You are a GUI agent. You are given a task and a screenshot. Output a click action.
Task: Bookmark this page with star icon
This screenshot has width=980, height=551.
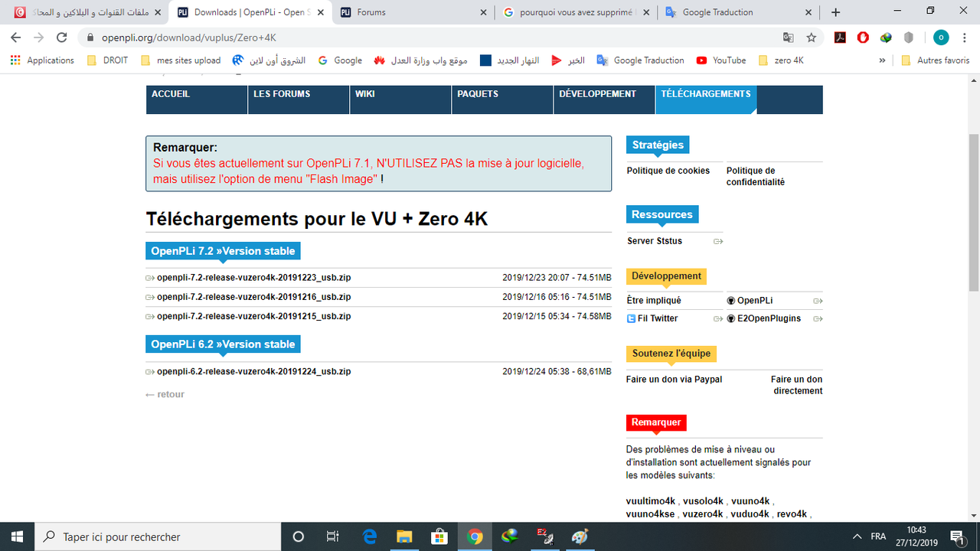click(812, 37)
